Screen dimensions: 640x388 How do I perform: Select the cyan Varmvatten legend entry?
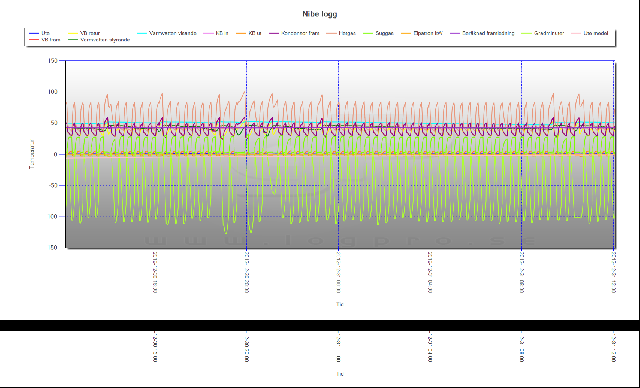[167, 33]
